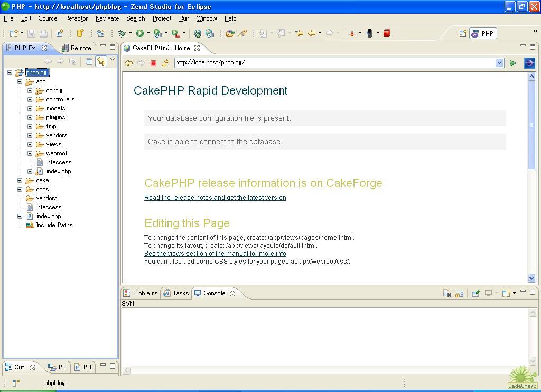Image resolution: width=541 pixels, height=392 pixels.
Task: Click the Last Edit Location arrow icon
Action: 299,33
